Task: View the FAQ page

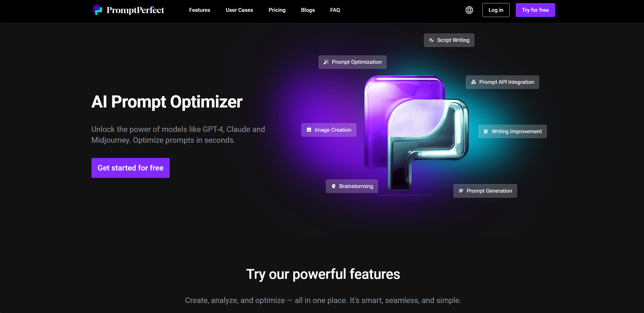Action: pyautogui.click(x=335, y=10)
